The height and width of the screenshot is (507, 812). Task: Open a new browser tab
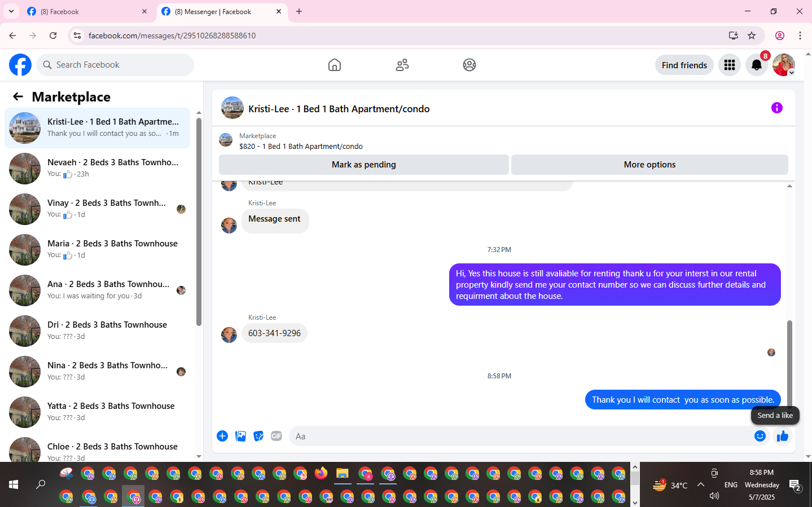click(299, 11)
